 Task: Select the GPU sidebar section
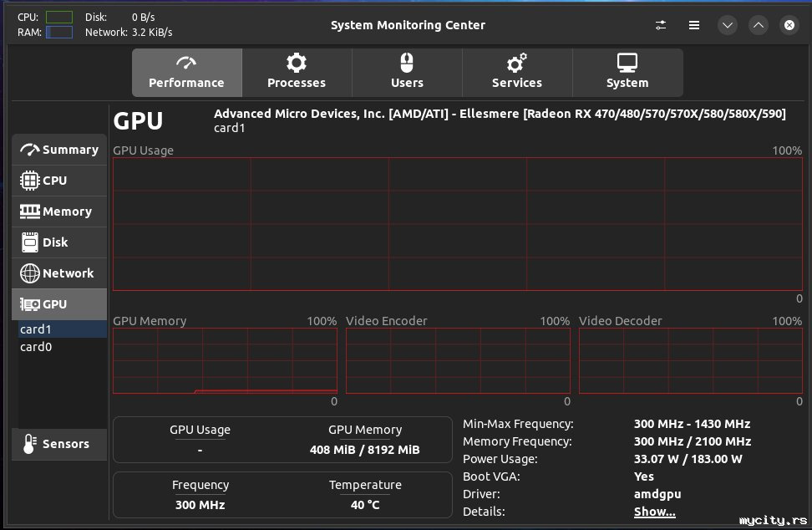pos(58,304)
